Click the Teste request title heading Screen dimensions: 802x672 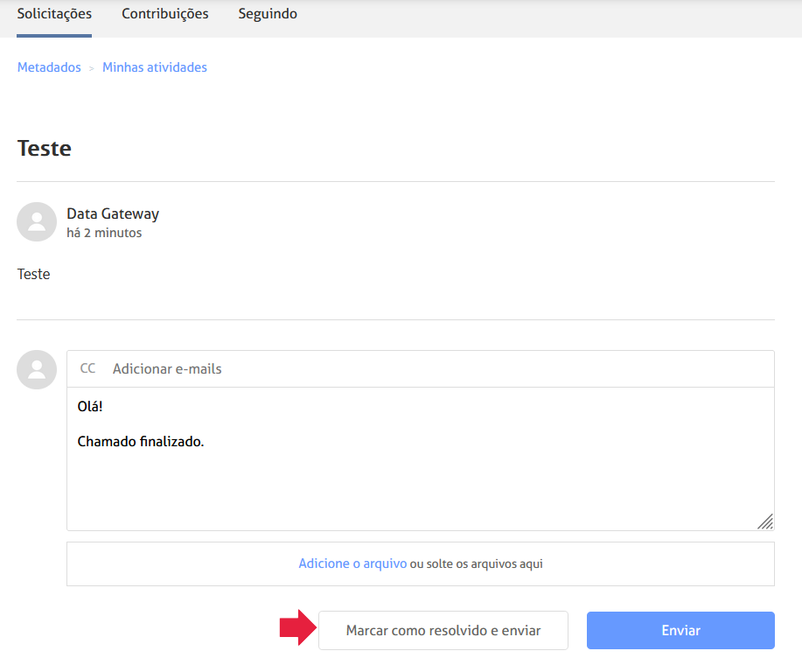click(45, 149)
